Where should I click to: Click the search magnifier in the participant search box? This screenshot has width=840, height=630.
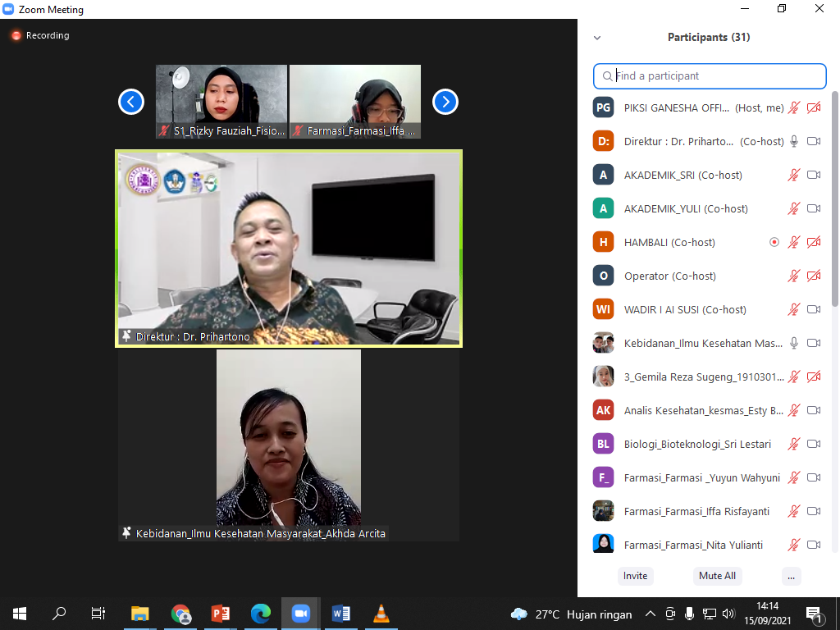607,76
